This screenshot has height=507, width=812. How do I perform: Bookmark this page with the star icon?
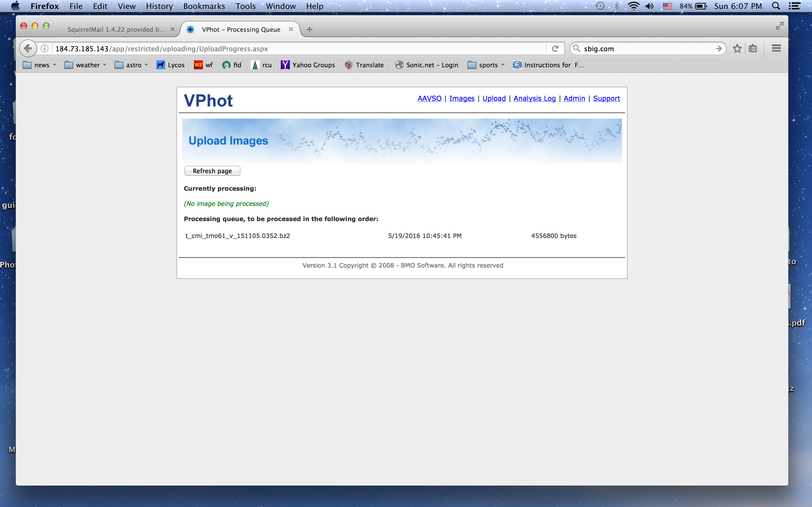coord(737,49)
